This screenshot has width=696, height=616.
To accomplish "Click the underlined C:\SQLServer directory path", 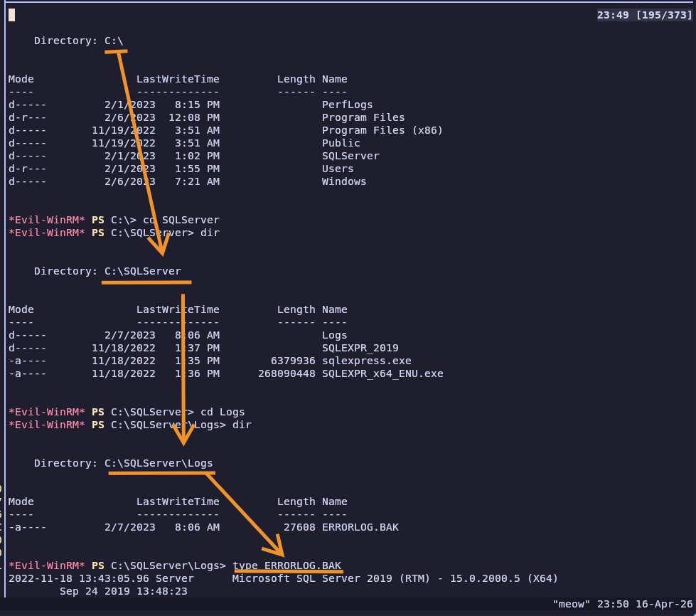I will click(143, 271).
